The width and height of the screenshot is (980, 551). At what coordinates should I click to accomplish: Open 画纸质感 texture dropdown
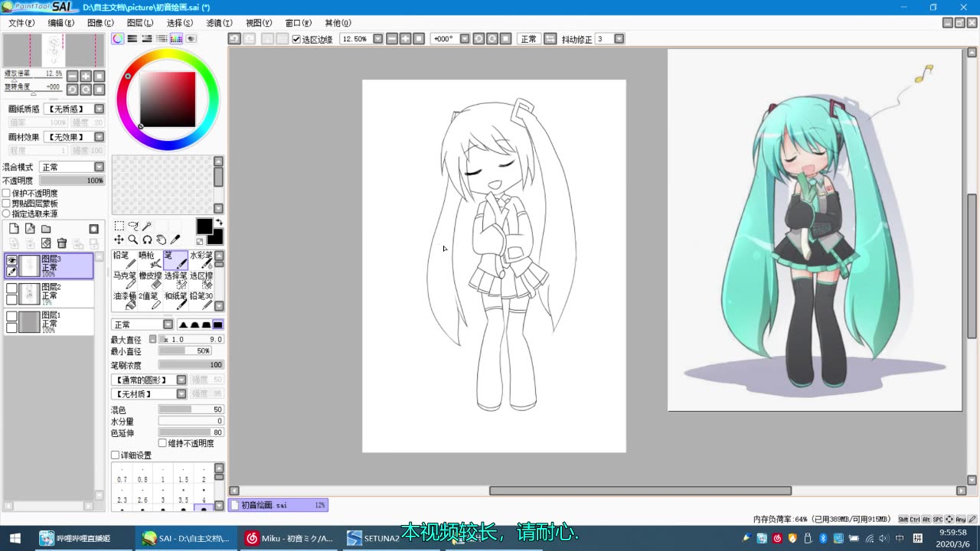(x=99, y=109)
